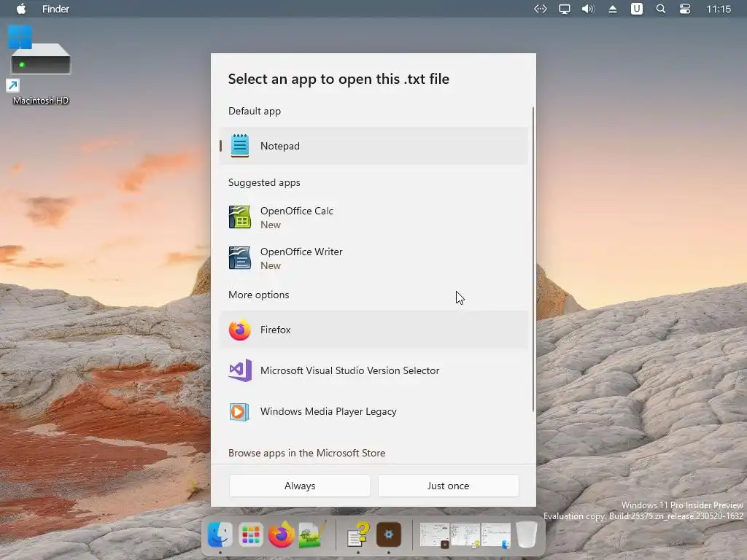The height and width of the screenshot is (560, 747).
Task: Open the green image editor dock icon
Action: pyautogui.click(x=312, y=534)
